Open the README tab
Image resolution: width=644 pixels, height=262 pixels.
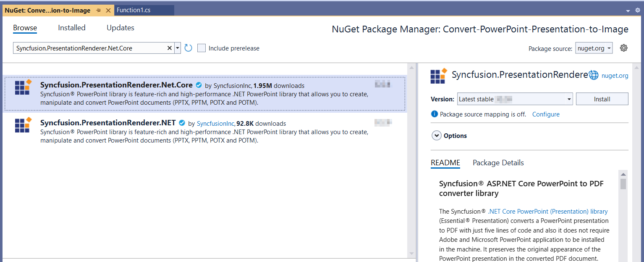coord(445,163)
